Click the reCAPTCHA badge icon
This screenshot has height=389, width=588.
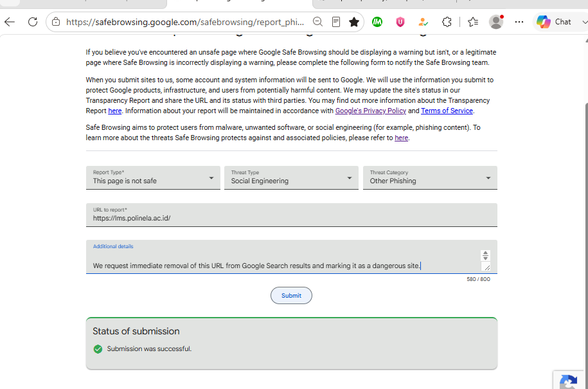[x=569, y=381]
